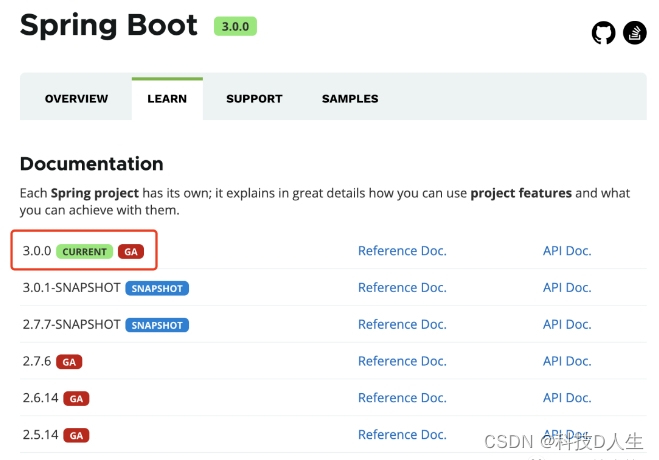
Task: Switch to the OVERVIEW tab
Action: 76,99
